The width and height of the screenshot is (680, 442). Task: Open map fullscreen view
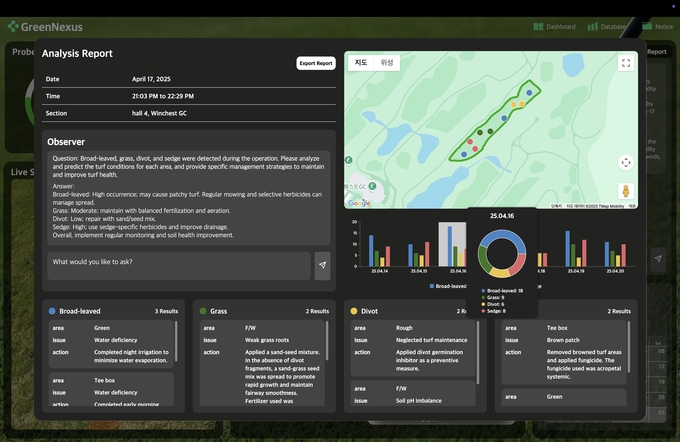626,63
